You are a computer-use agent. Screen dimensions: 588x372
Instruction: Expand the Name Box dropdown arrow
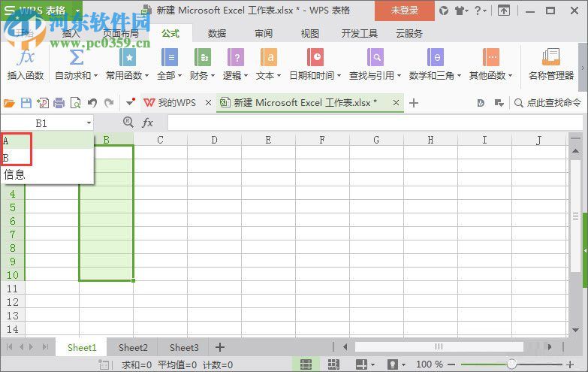[x=89, y=122]
